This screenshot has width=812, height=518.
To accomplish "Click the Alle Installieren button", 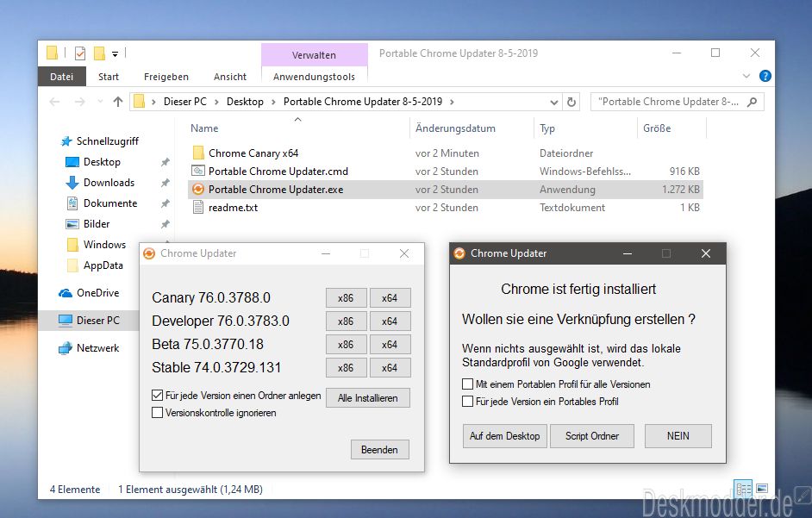I will pyautogui.click(x=368, y=398).
